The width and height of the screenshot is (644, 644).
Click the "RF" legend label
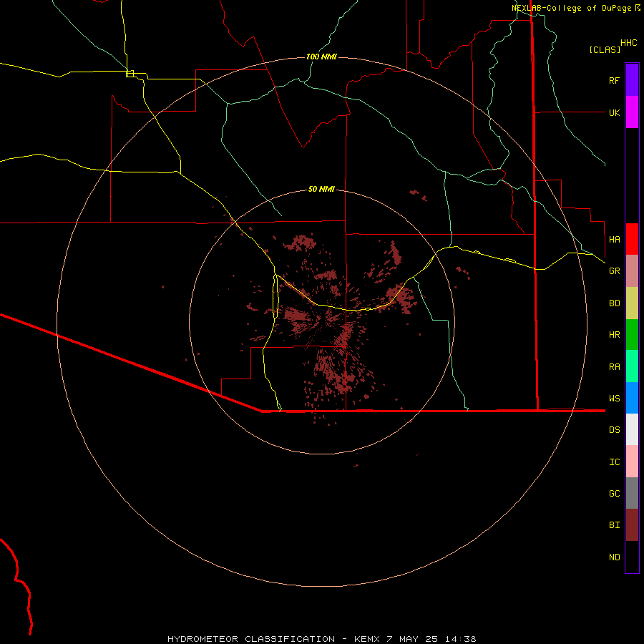[614, 80]
